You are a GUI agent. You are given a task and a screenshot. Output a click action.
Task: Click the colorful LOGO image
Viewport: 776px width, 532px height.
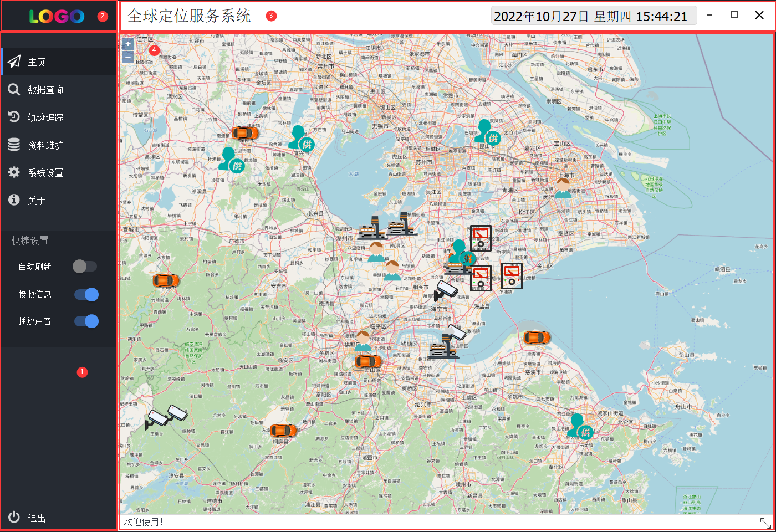pyautogui.click(x=57, y=16)
